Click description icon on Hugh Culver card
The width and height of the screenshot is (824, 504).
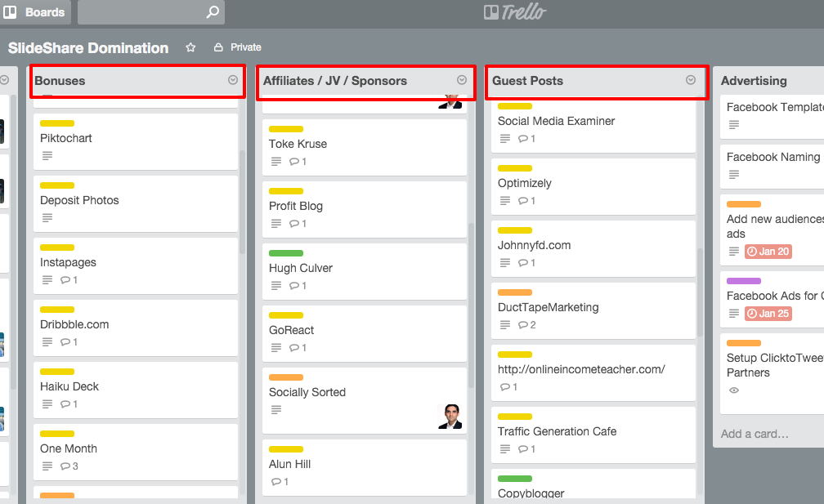pyautogui.click(x=276, y=286)
